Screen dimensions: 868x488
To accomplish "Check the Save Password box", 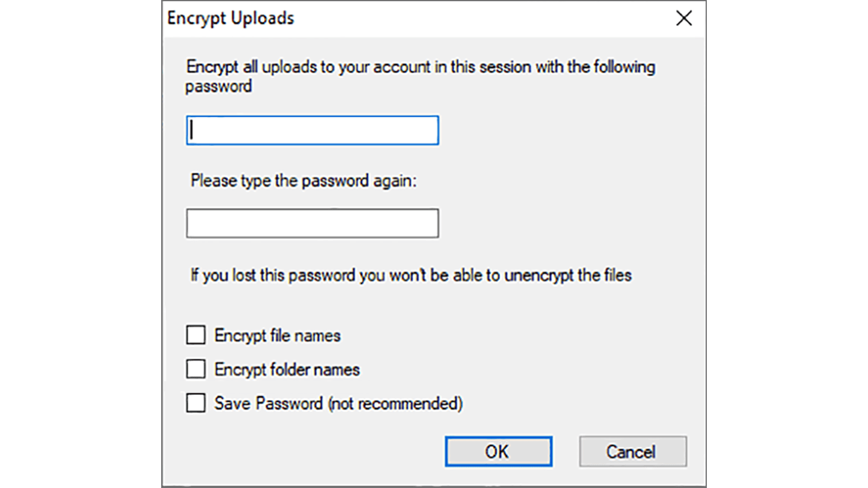I will (196, 403).
